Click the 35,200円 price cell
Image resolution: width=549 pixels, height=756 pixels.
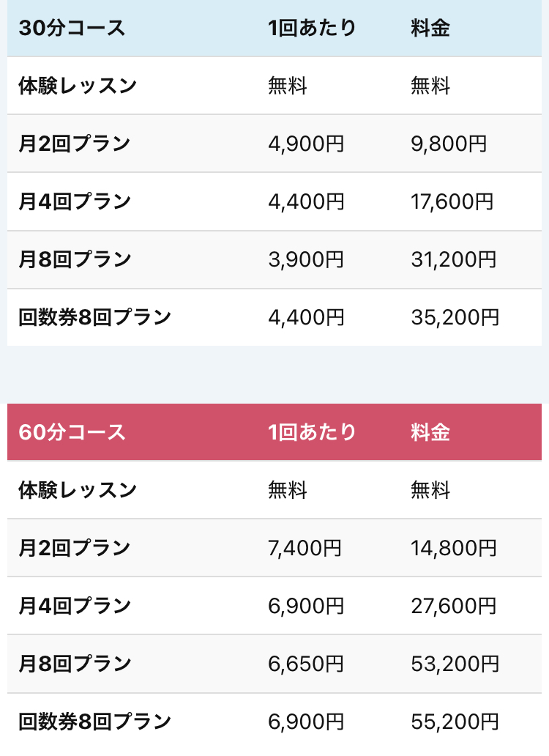tap(455, 317)
